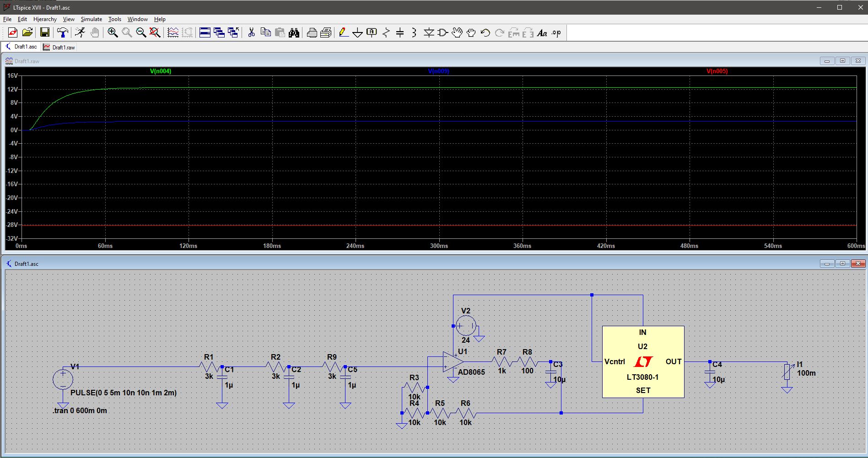Image resolution: width=868 pixels, height=458 pixels.
Task: Tile windows horizontally from the toolbar
Action: [205, 32]
